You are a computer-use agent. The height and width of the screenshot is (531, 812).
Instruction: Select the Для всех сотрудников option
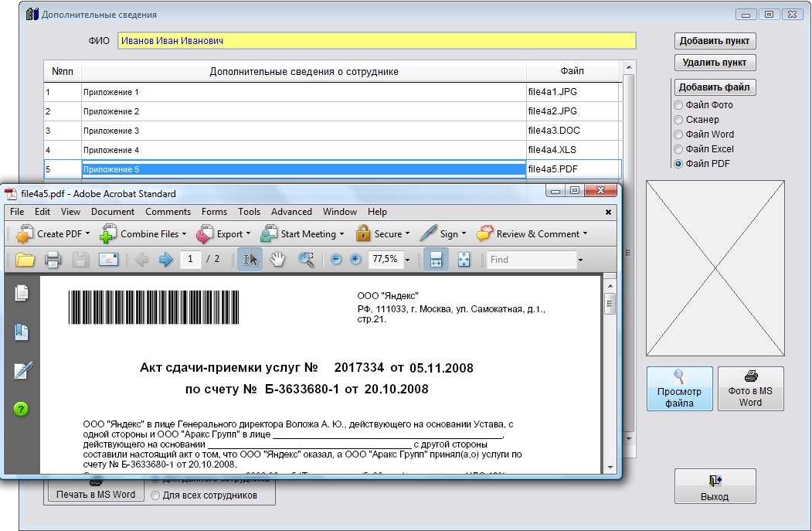point(155,495)
